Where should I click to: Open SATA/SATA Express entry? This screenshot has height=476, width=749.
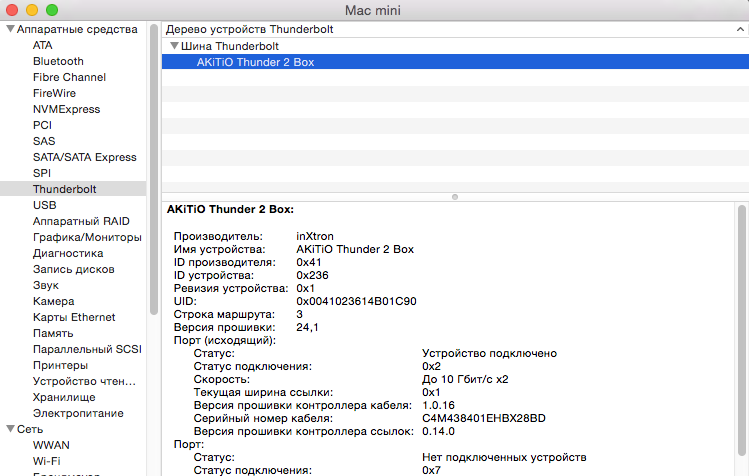(85, 157)
